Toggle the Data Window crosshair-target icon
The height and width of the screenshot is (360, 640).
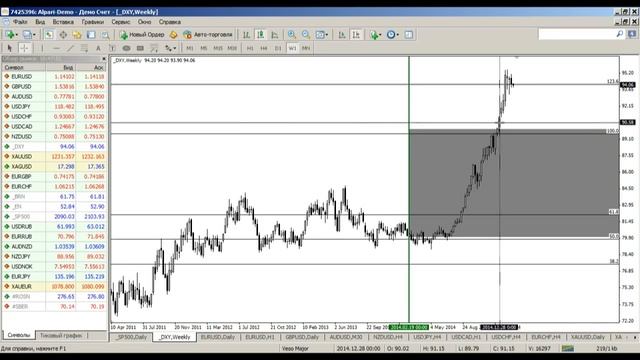click(63, 35)
